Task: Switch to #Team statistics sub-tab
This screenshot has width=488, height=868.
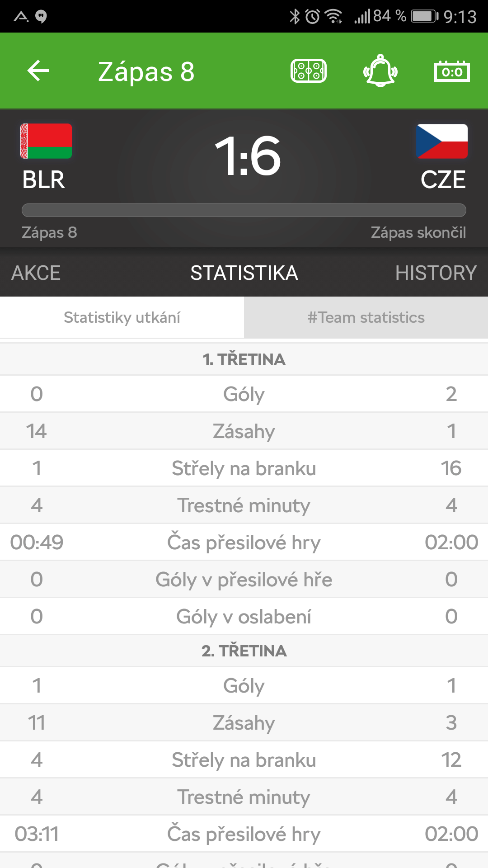Action: (366, 317)
